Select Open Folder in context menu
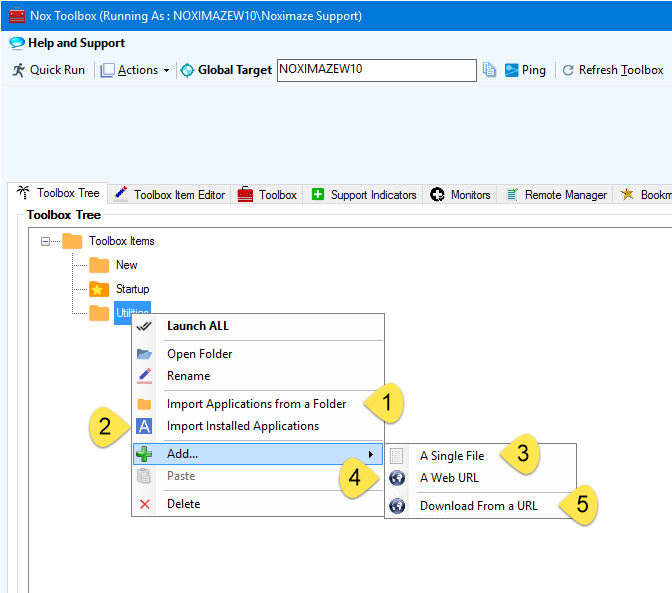The height and width of the screenshot is (593, 672). pos(258,354)
